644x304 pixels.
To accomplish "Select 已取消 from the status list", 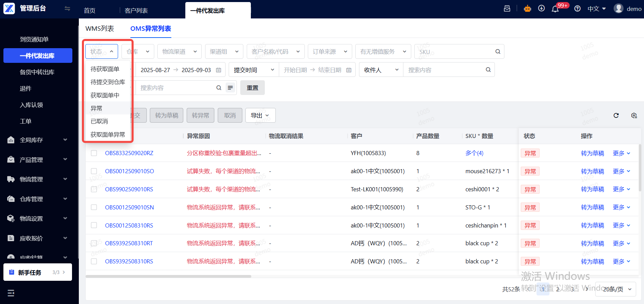I will 99,121.
